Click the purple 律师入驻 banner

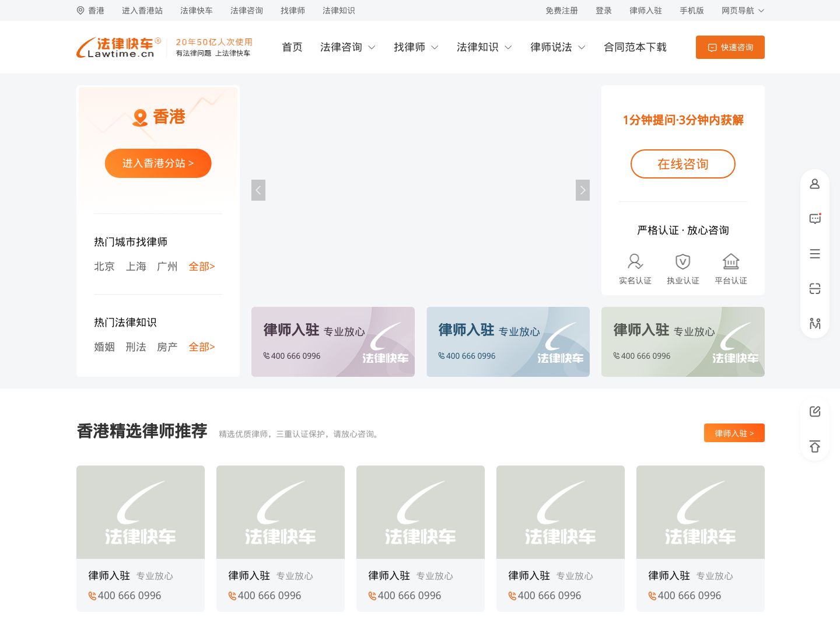(x=333, y=342)
